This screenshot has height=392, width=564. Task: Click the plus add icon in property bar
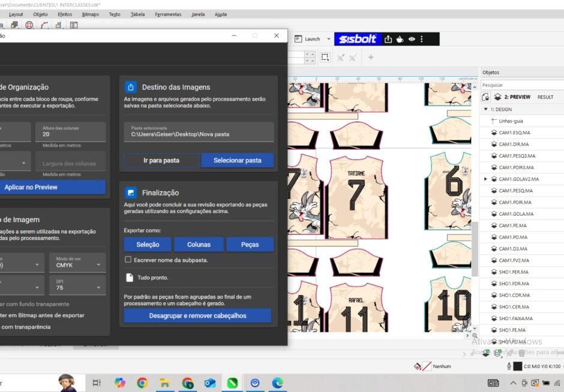pos(371,57)
